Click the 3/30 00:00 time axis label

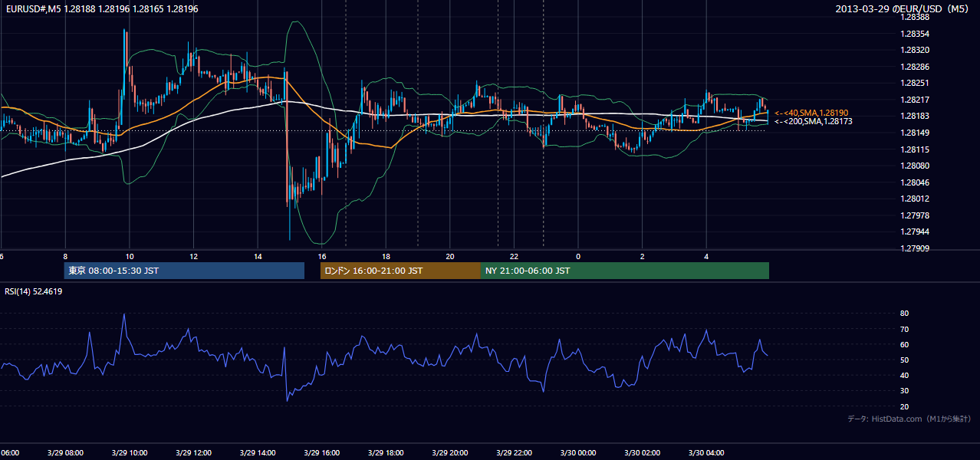coord(578,453)
